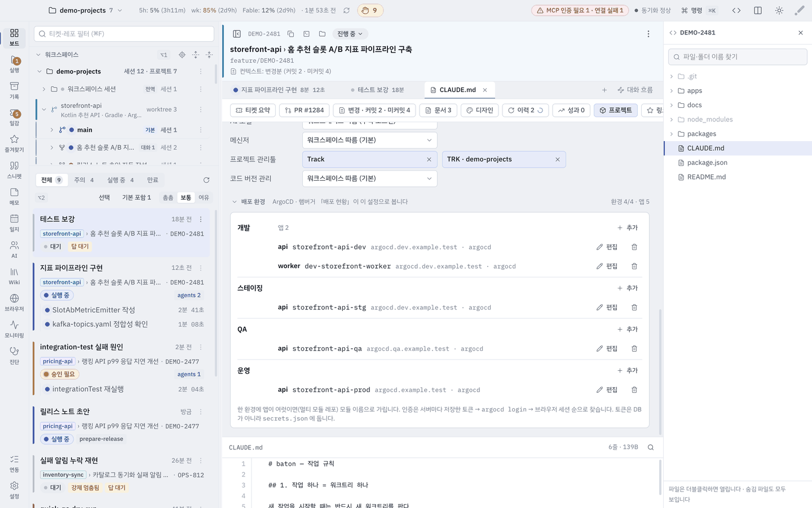Open the 실행 sidebar icon
Screen dimensions: 812x508
tap(14, 64)
